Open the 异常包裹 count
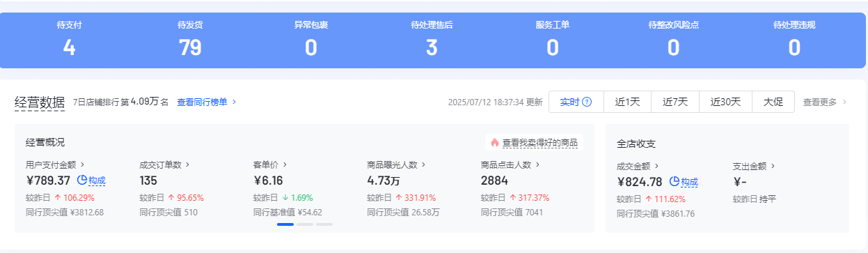Screen dimensions: 868x253 pos(311,47)
